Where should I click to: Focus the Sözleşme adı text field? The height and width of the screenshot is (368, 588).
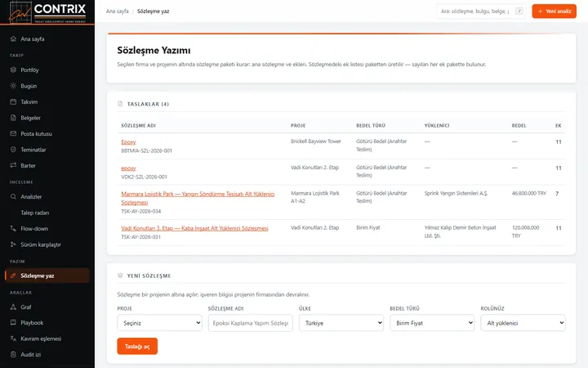(x=250, y=323)
